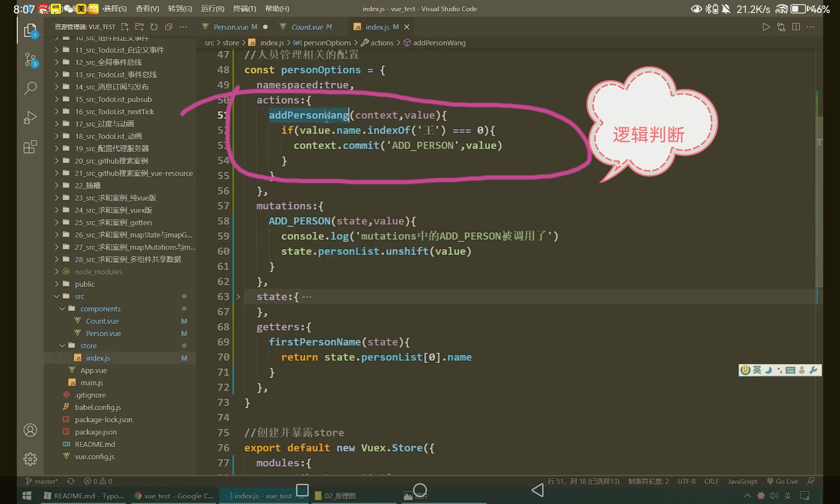Refresh the explorer file tree

154,27
